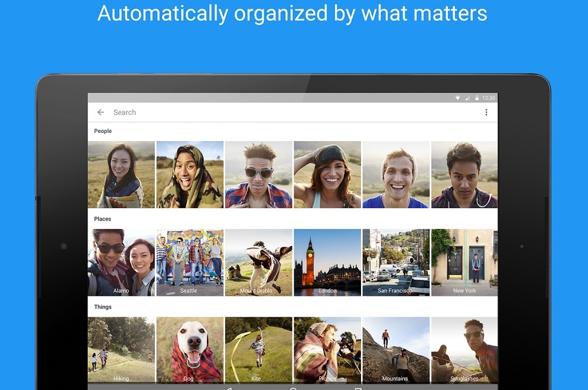Click the People section heading
The height and width of the screenshot is (390, 588).
click(103, 131)
